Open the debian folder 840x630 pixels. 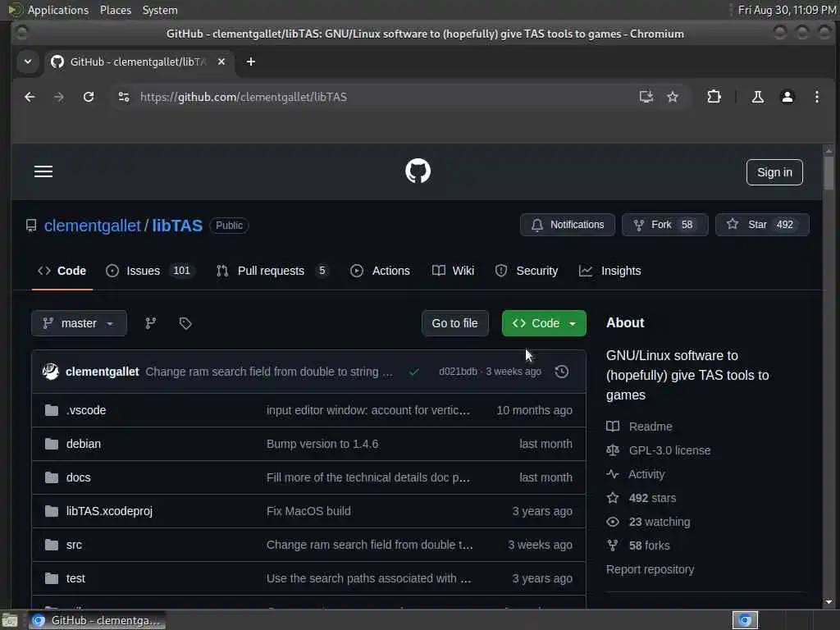tap(84, 444)
